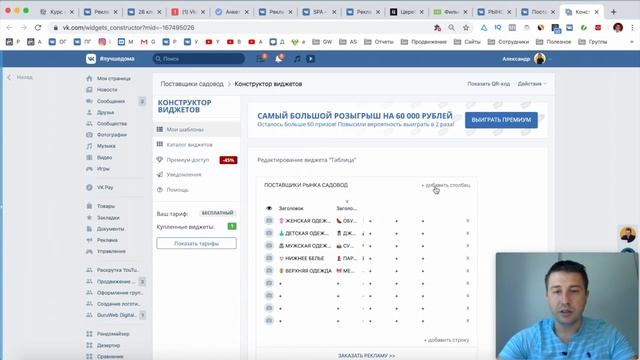640x360 pixels.
Task: Click ЗАКАЗАТЬ РЕКЛАМУ link
Action: 366,356
